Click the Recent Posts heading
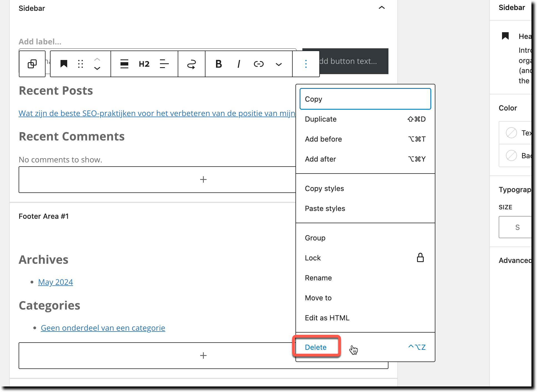 (x=56, y=91)
